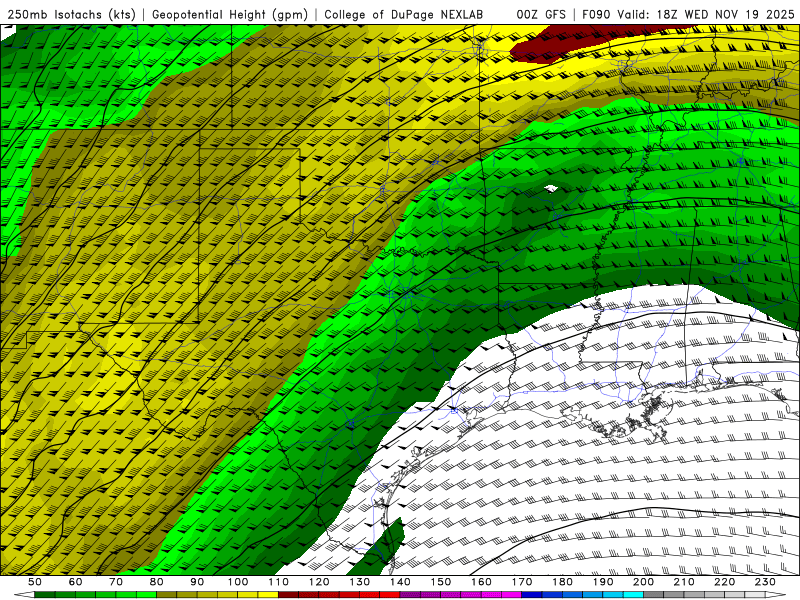Click the colorbar label '110'

point(279,582)
